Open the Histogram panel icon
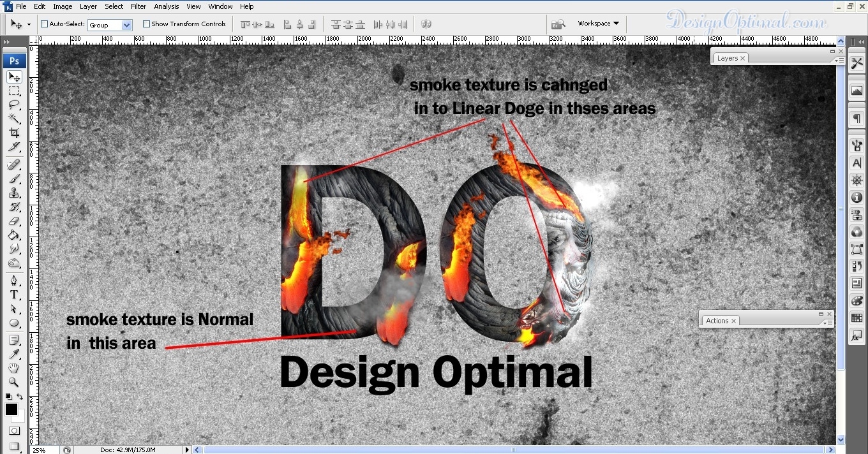This screenshot has height=454, width=868. click(x=857, y=92)
